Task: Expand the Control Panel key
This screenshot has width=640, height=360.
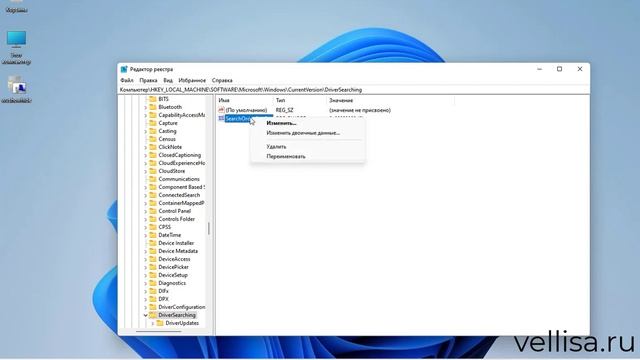Action: click(146, 211)
